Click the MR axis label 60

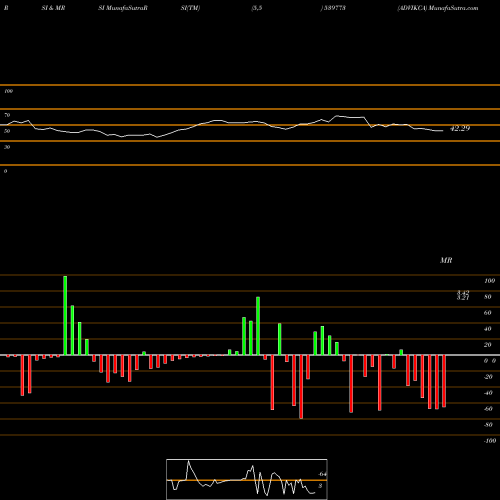point(488,313)
